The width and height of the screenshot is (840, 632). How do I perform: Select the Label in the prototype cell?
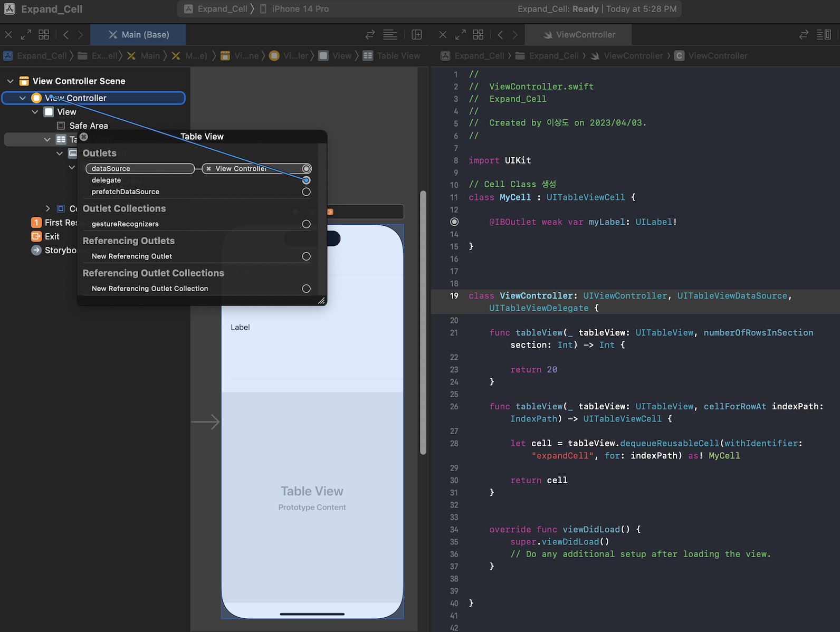tap(240, 328)
